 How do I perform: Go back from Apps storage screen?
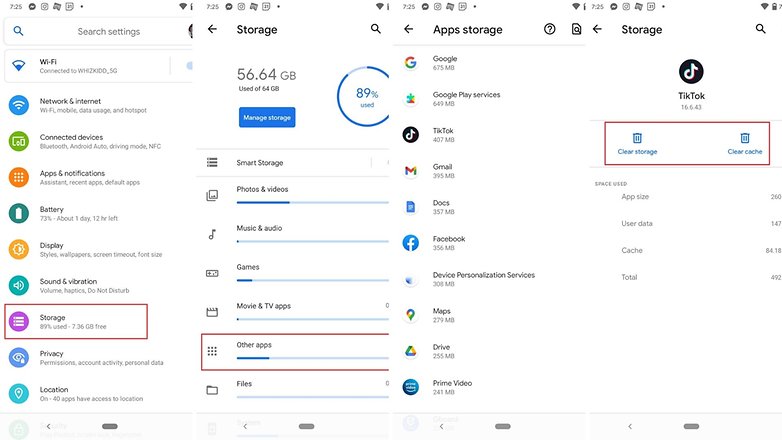tap(409, 29)
